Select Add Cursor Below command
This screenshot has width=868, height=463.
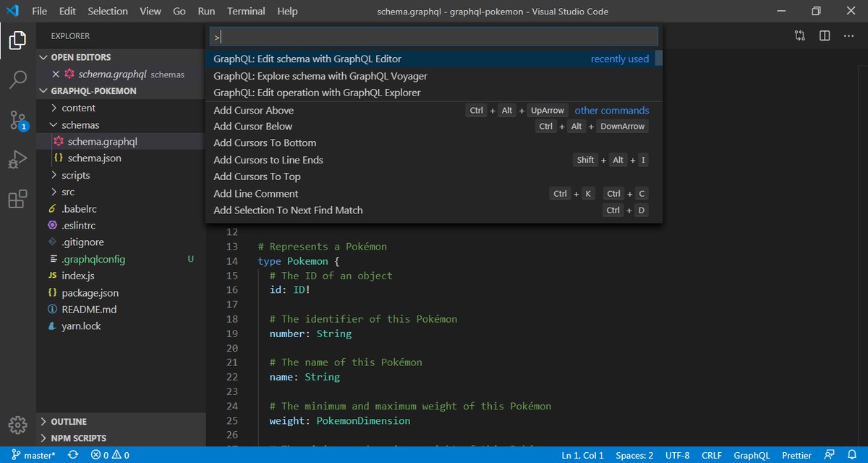coord(430,127)
